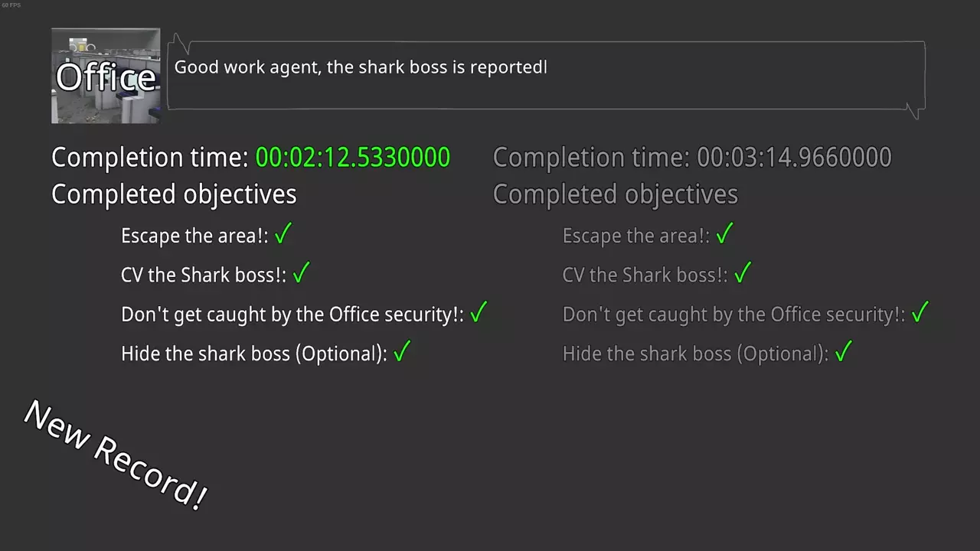The image size is (980, 551).
Task: Click the speech bubble tail at bottom right
Action: tap(914, 111)
